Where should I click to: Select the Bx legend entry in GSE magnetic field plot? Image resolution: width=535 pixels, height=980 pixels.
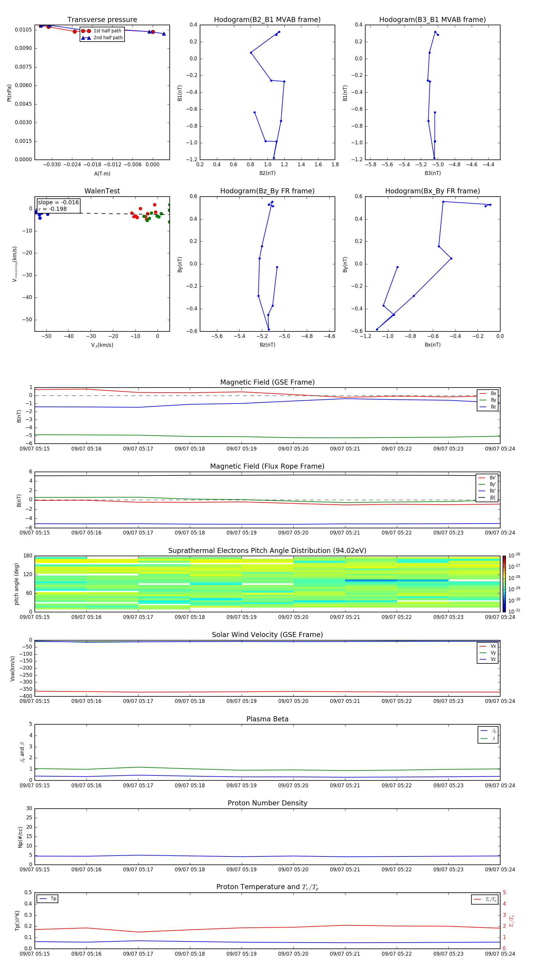(x=488, y=393)
